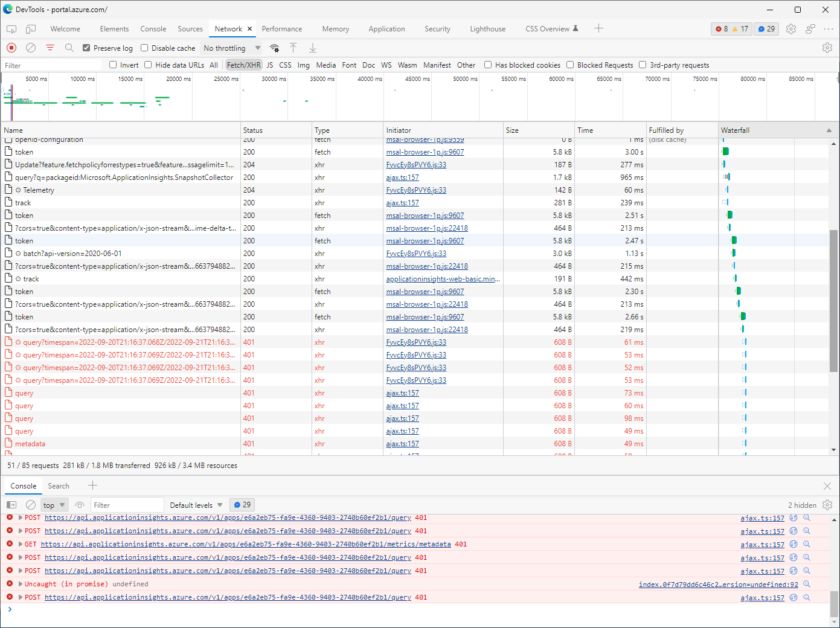Open the Performance tab
The image size is (840, 628).
point(282,29)
